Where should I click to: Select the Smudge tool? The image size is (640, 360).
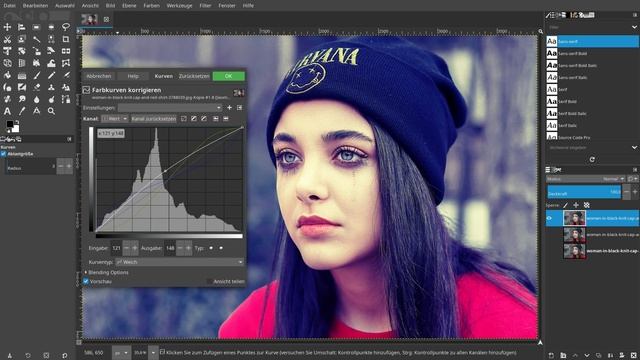22,99
